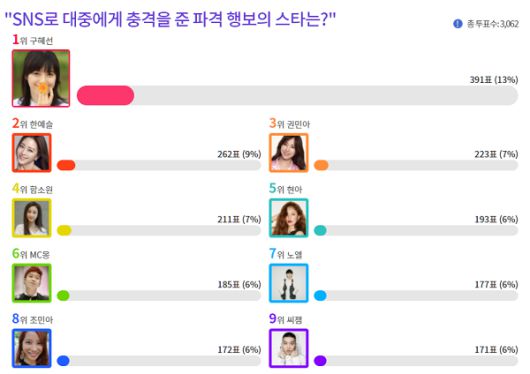
Task: Click the poll title about SNS stars
Action: coord(170,19)
